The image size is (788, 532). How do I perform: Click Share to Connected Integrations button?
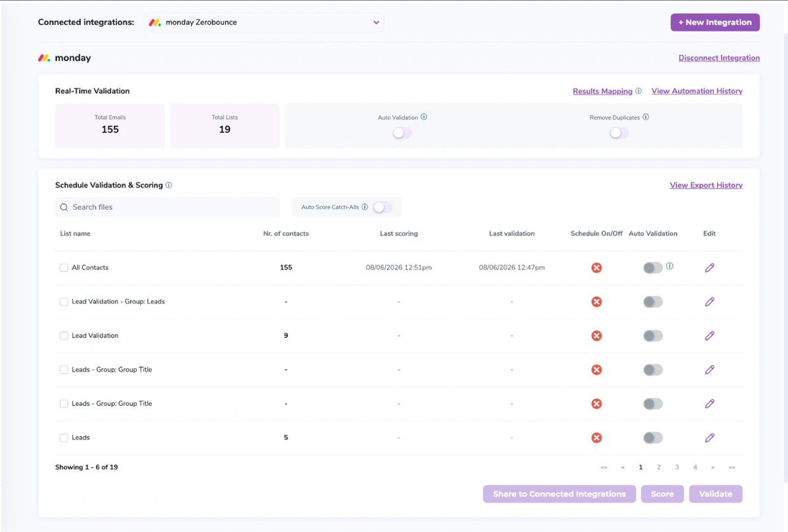[559, 494]
